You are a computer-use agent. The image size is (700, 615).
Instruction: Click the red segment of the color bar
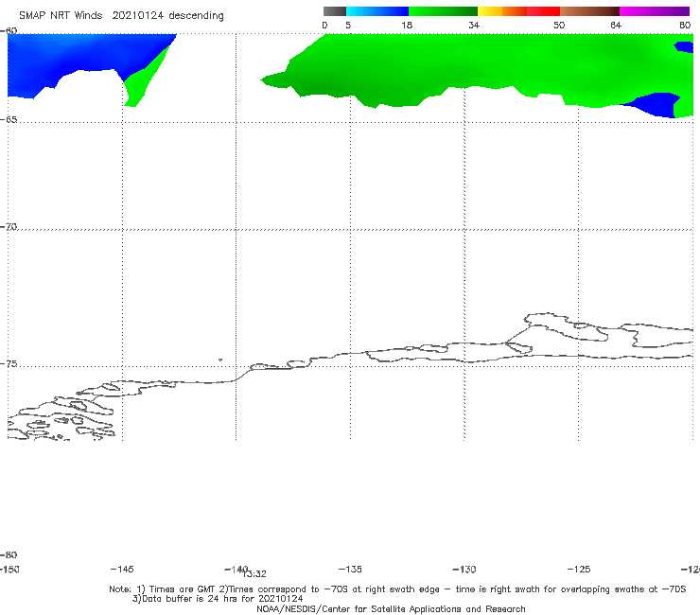(x=543, y=11)
